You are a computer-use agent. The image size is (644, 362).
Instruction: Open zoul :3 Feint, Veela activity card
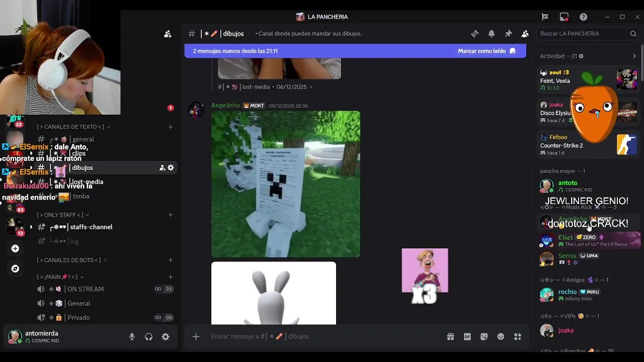pyautogui.click(x=589, y=80)
